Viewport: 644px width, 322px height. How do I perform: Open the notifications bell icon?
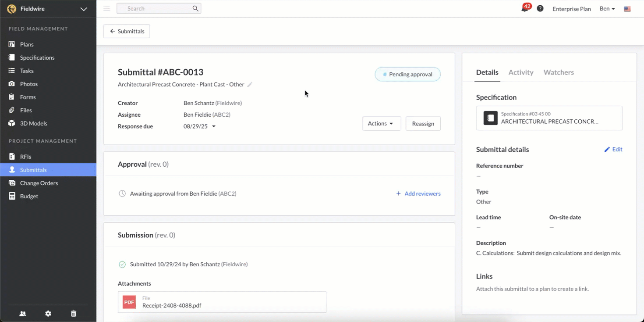[525, 9]
